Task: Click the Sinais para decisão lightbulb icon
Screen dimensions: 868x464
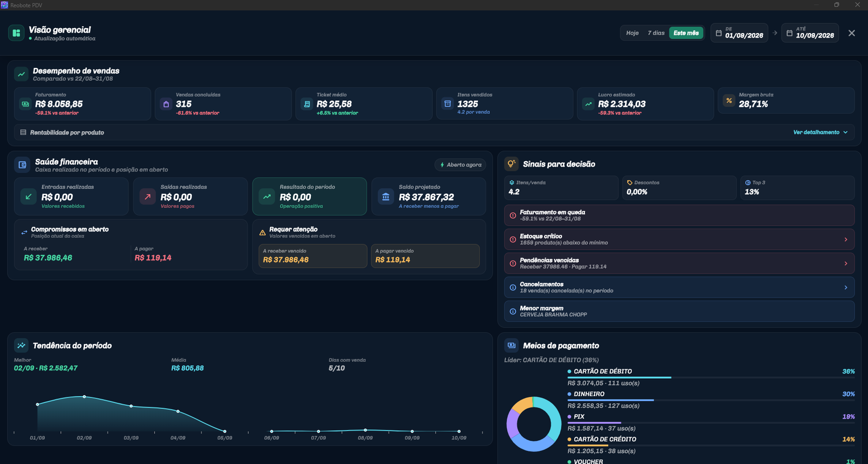Action: [511, 164]
